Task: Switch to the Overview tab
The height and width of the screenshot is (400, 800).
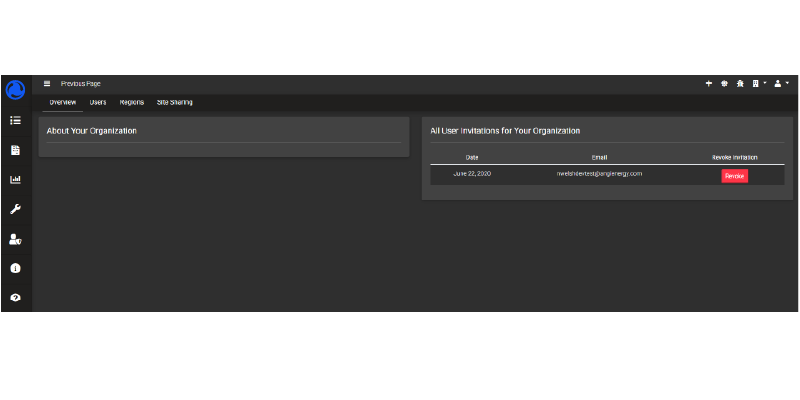Action: tap(63, 102)
